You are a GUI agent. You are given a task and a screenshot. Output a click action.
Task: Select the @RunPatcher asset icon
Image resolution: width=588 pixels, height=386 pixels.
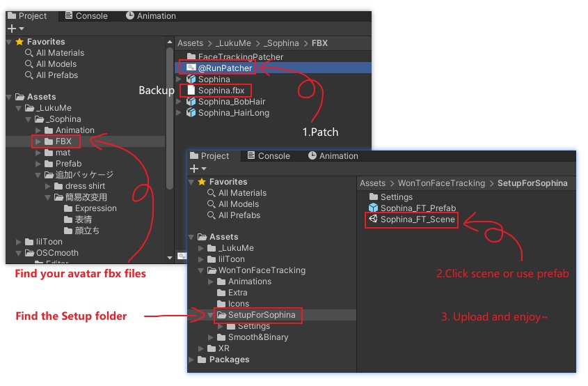(191, 68)
